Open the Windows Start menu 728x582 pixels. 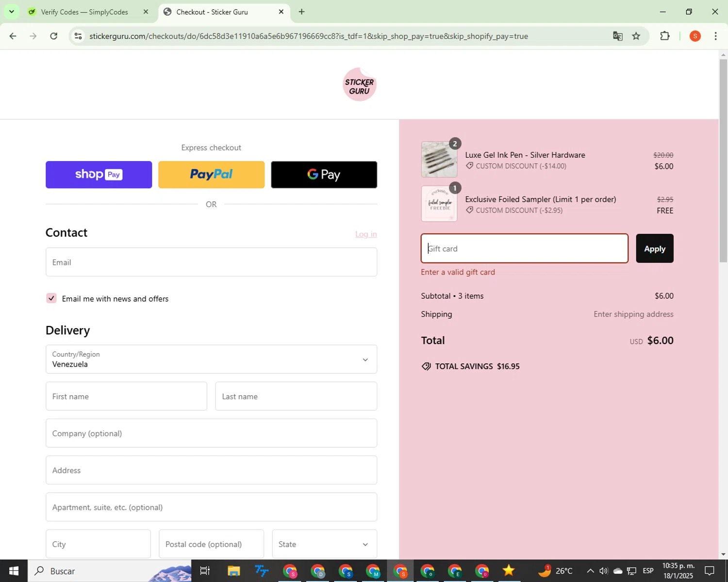point(14,571)
